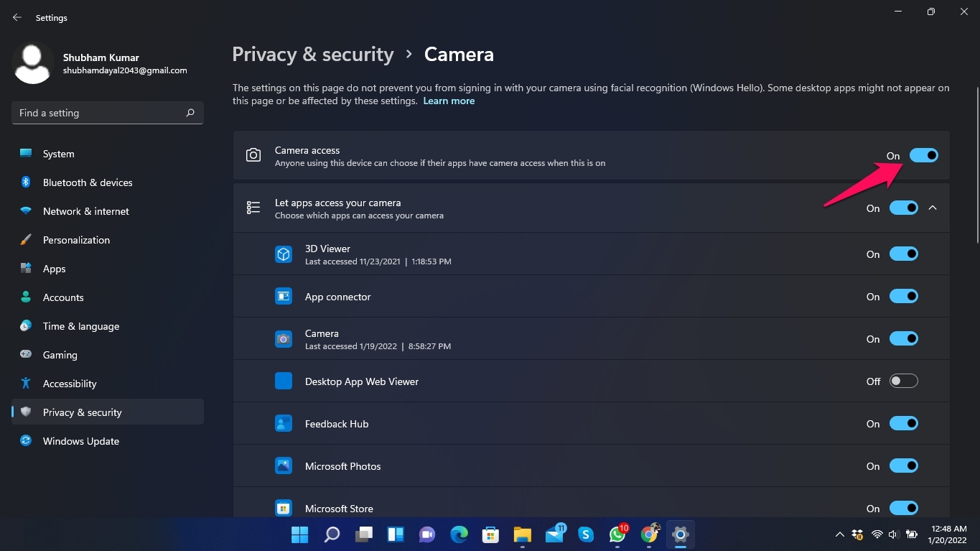This screenshot has width=980, height=551.
Task: Open Windows Update settings
Action: click(80, 440)
